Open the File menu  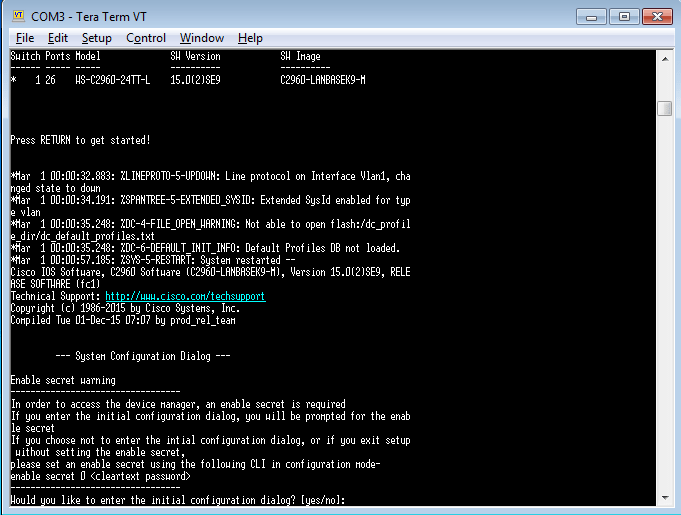click(25, 38)
